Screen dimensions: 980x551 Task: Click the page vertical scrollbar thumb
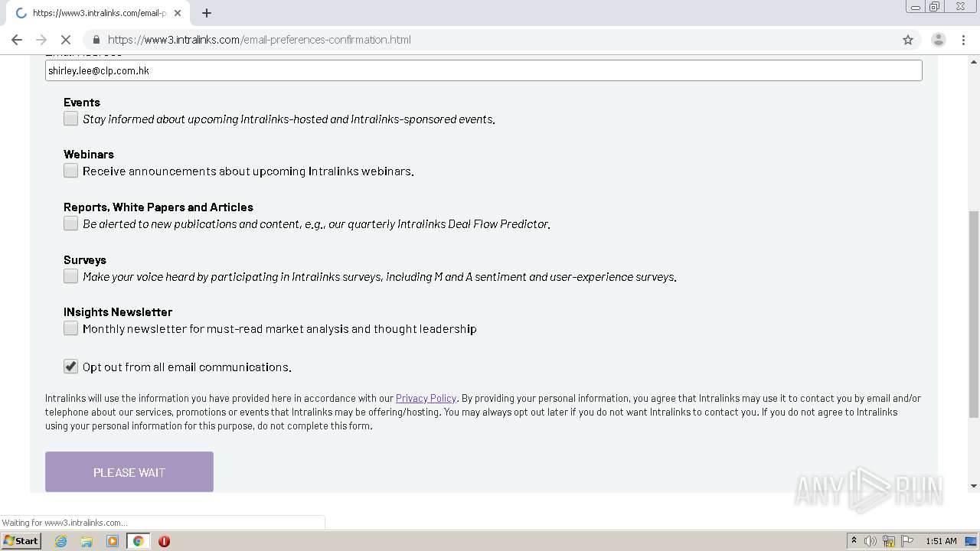(974, 314)
